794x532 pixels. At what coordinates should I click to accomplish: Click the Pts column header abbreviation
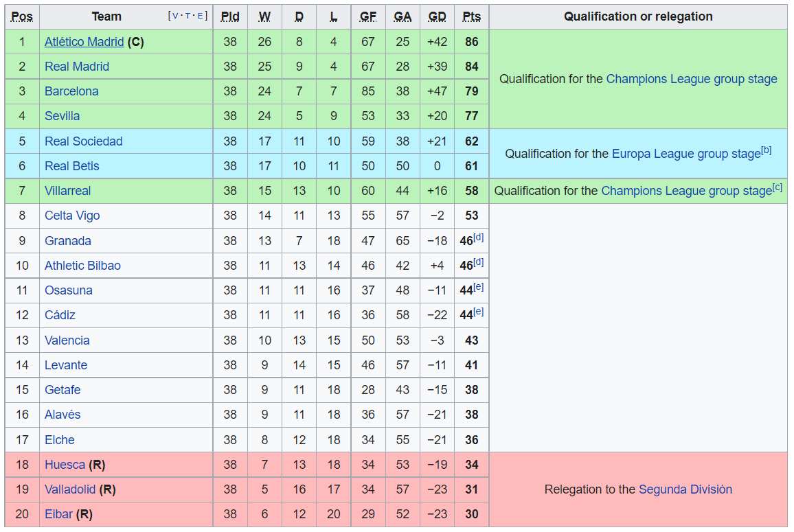click(471, 16)
